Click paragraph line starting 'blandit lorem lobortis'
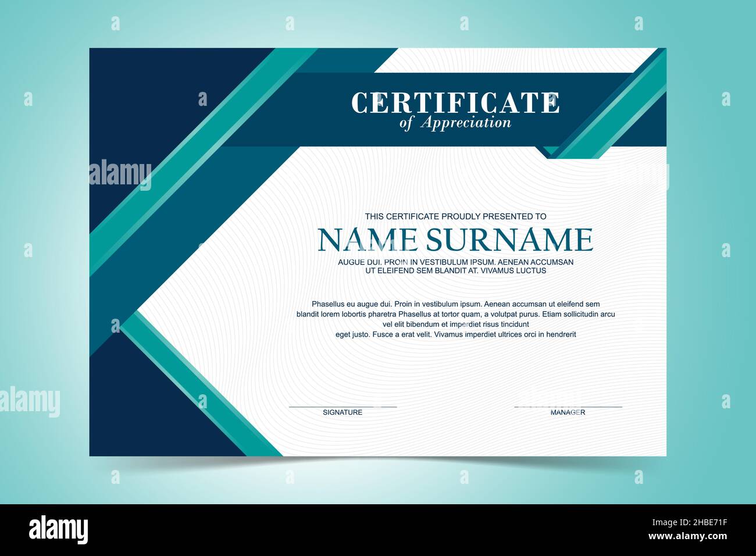This screenshot has width=756, height=556. (x=455, y=314)
